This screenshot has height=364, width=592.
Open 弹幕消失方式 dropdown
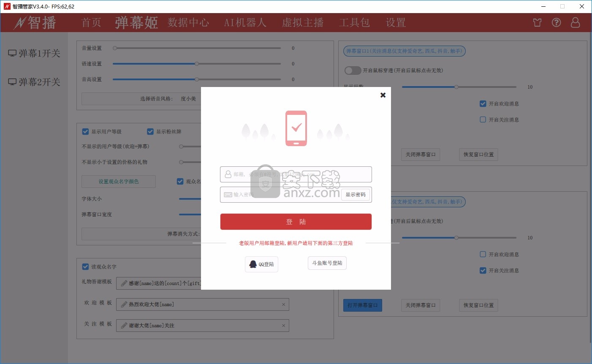coord(141,234)
